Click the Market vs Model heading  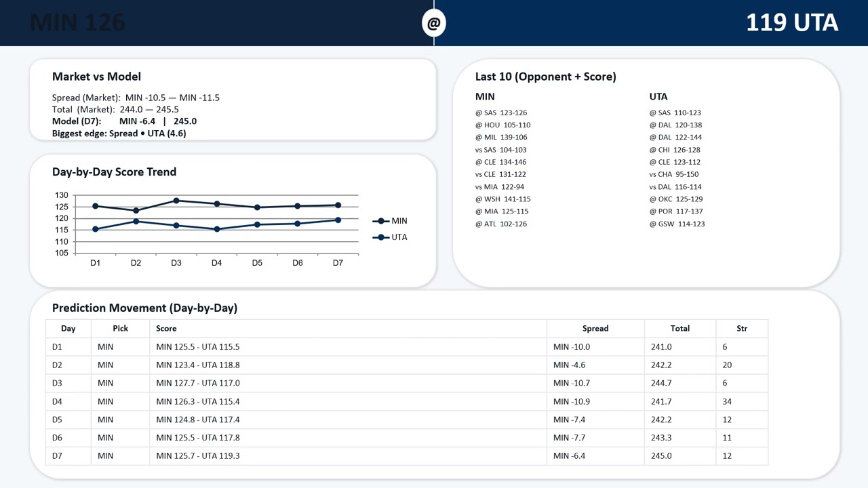pos(96,77)
